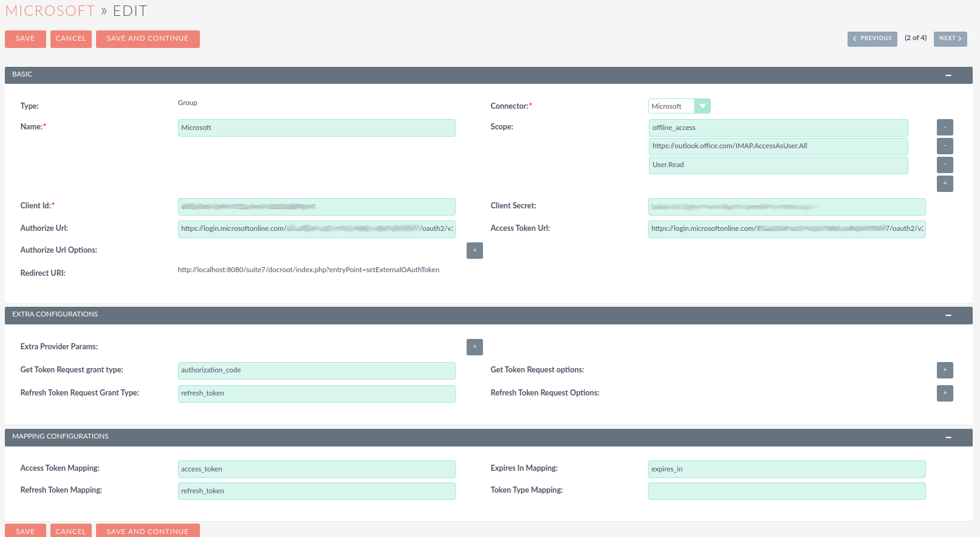This screenshot has width=980, height=537.
Task: Focus the Client Id field
Action: [x=317, y=207]
